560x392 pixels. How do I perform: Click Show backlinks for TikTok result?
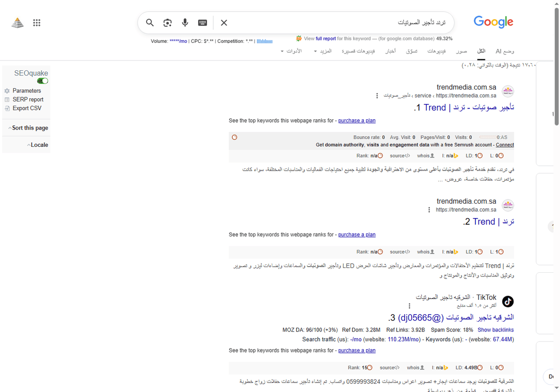coord(496,330)
